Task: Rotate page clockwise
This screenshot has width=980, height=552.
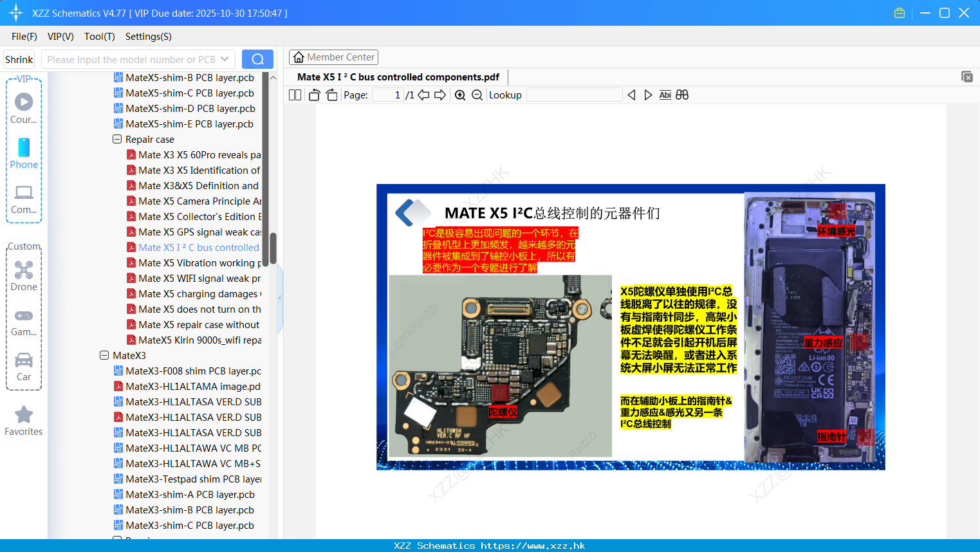Action: click(x=331, y=95)
